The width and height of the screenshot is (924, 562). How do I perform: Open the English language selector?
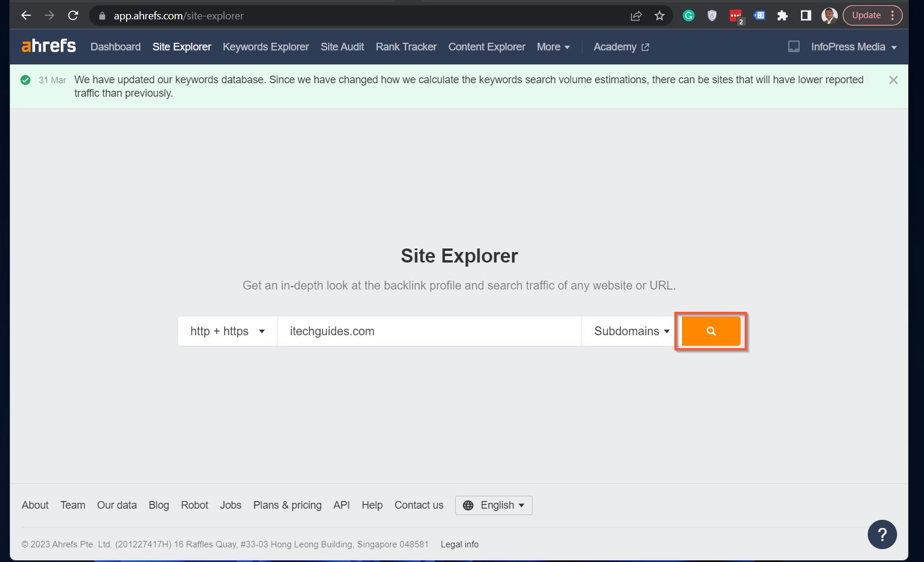[x=493, y=505]
